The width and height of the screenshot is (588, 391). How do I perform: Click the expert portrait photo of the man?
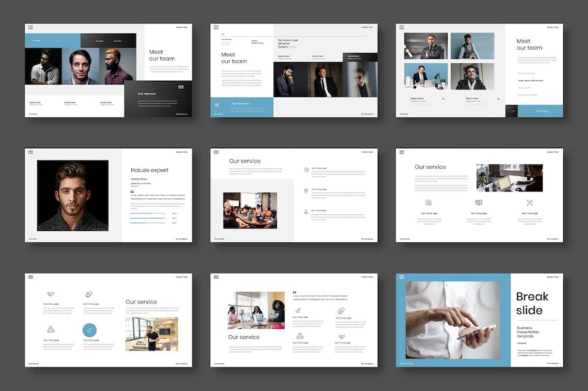coord(73,195)
